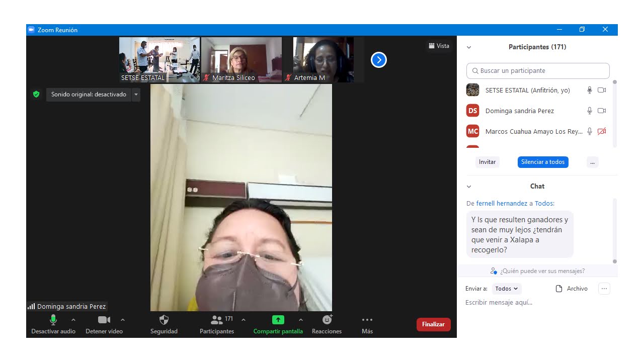This screenshot has height=362, width=644.
Task: Toggle Sonido original: desactivado button
Action: [89, 95]
